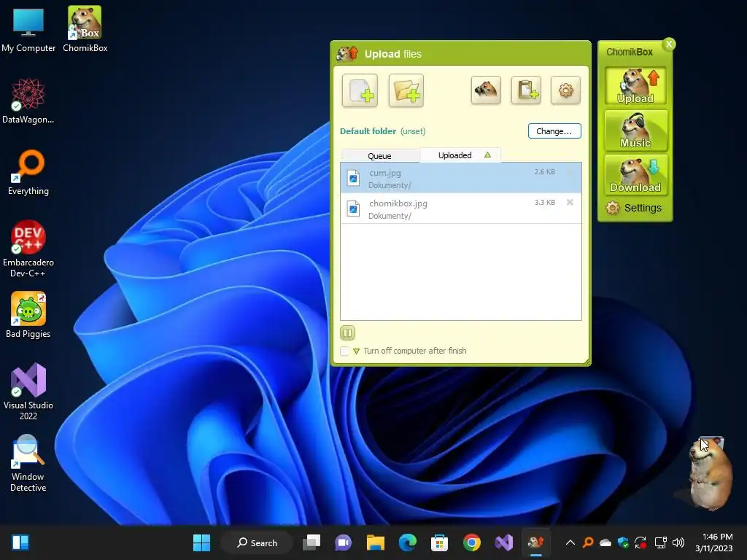Expand hidden system tray icons chevron
The image size is (747, 560).
pos(570,542)
